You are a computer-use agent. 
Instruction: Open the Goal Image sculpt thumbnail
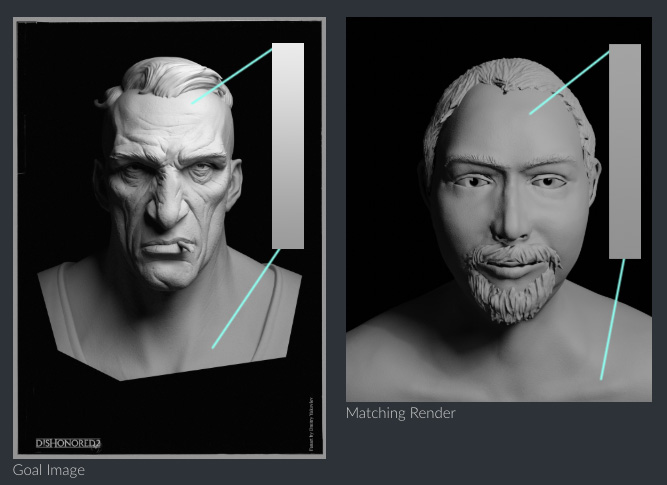click(169, 238)
